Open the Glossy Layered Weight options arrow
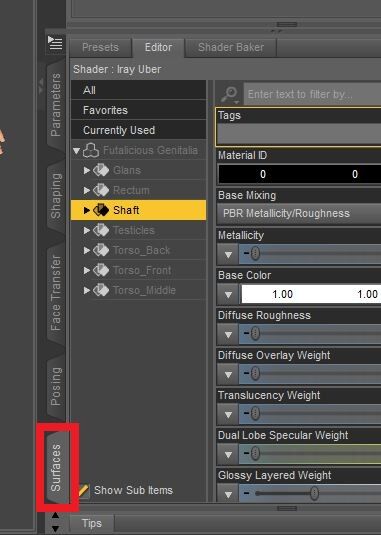The height and width of the screenshot is (535, 381). 228,494
